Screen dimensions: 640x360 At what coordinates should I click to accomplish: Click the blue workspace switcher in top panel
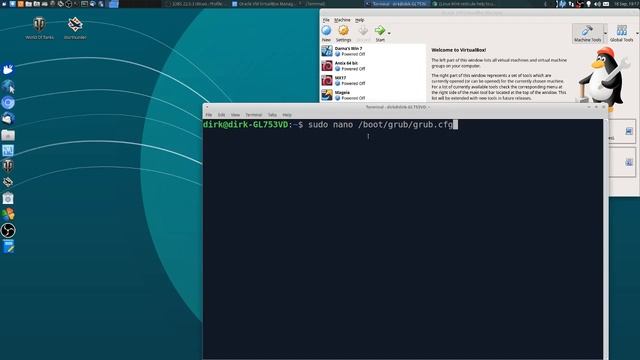click(114, 4)
